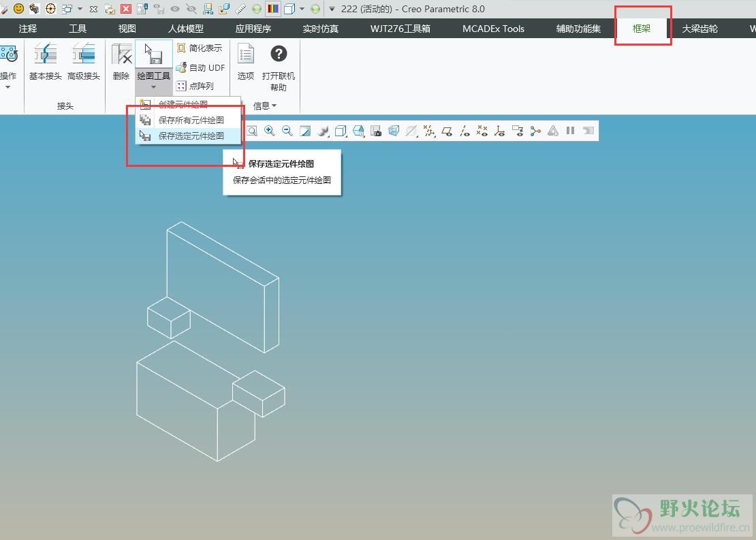Select the 框架 ribbon tab
Image resolution: width=756 pixels, height=540 pixels.
click(642, 29)
